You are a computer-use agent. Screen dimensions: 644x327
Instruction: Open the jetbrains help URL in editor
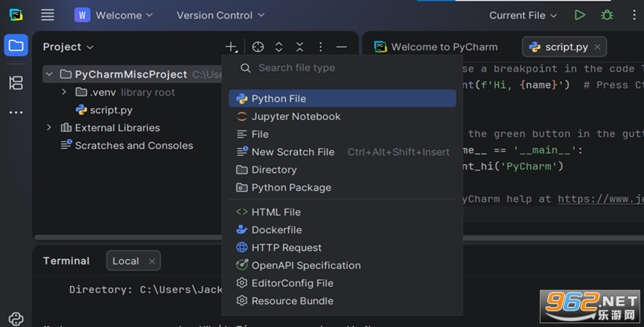[601, 199]
